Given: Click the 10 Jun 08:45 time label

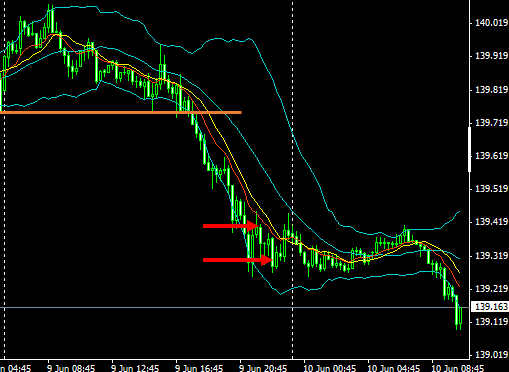Looking at the screenshot, I should point(457,368).
